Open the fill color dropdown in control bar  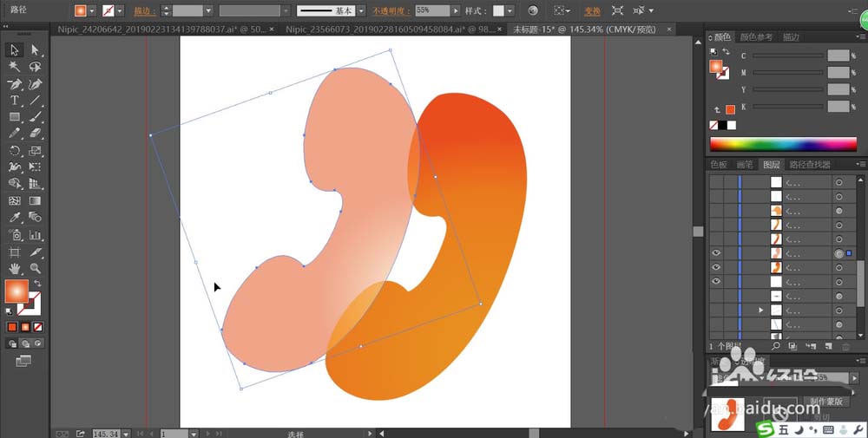[x=93, y=10]
